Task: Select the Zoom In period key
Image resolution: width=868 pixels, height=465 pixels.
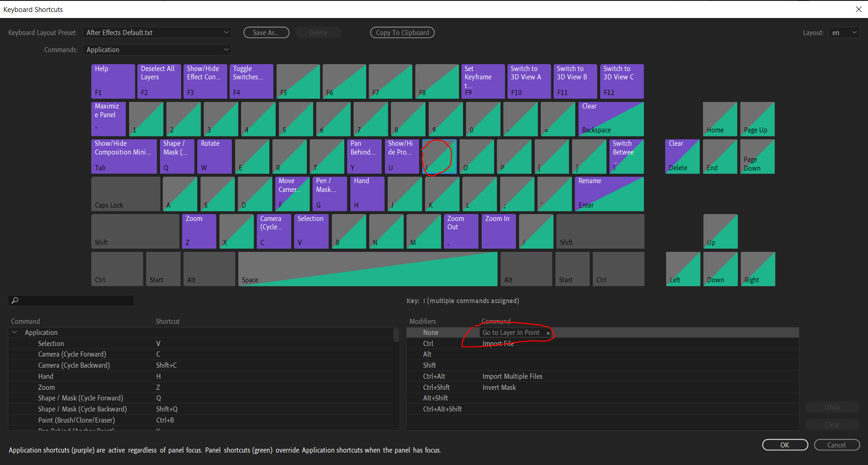Action: 499,232
